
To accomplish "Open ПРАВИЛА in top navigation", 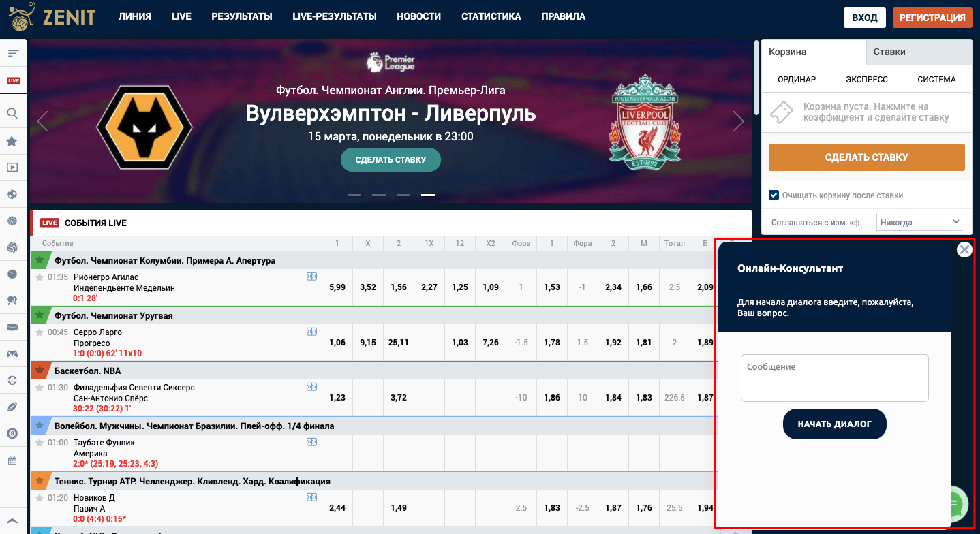I will (563, 17).
